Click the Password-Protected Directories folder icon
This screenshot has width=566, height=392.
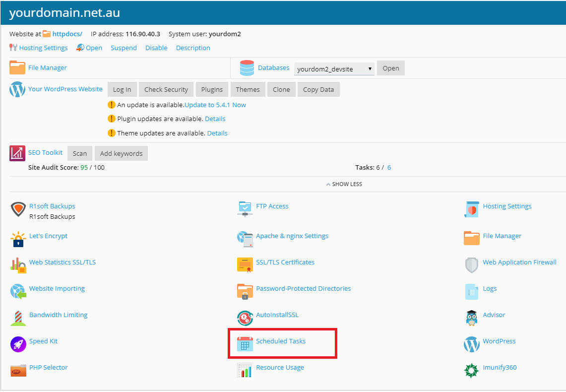click(245, 292)
